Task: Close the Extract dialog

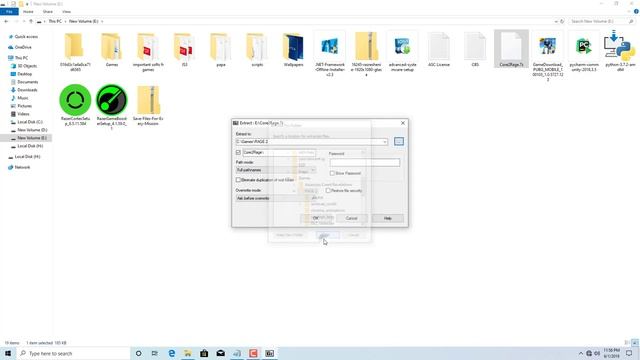Action: point(403,123)
